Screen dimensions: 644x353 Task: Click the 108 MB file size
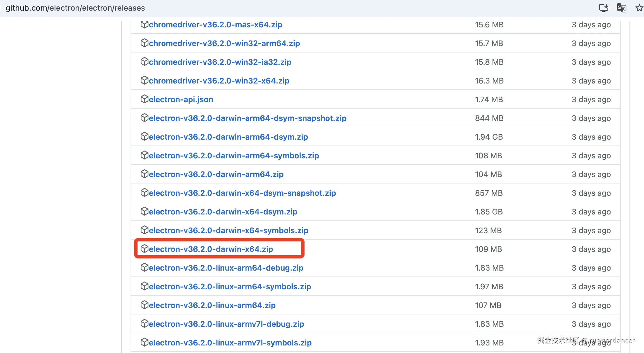tap(488, 156)
